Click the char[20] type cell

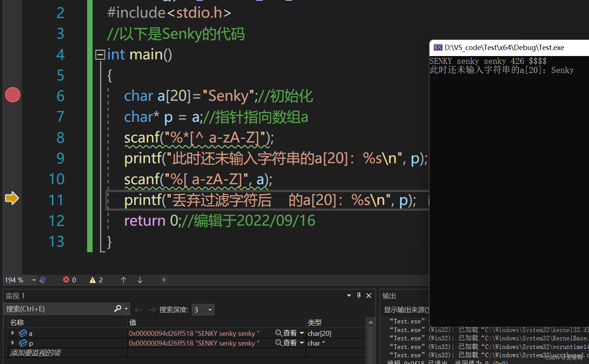[x=320, y=334]
